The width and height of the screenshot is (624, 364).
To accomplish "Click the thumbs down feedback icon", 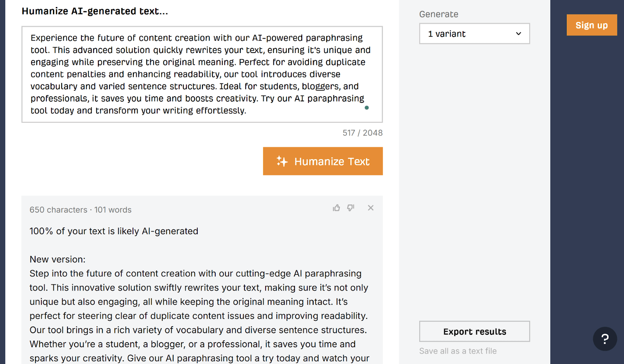I will tap(351, 208).
